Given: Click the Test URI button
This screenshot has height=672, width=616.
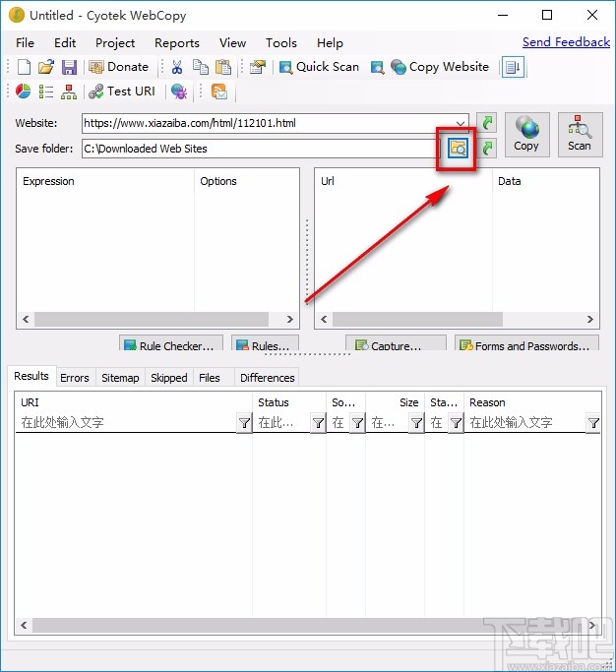Looking at the screenshot, I should point(122,92).
